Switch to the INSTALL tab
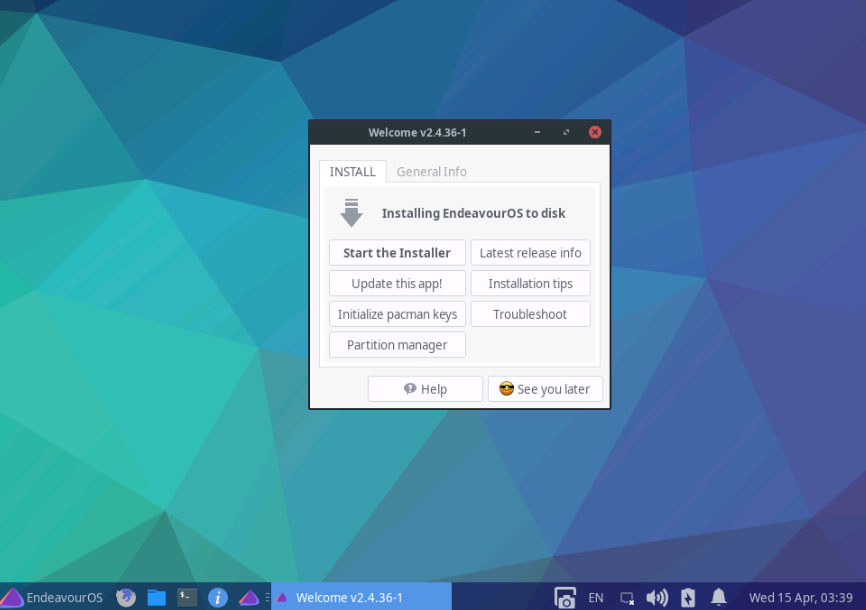The height and width of the screenshot is (610, 866). 352,172
